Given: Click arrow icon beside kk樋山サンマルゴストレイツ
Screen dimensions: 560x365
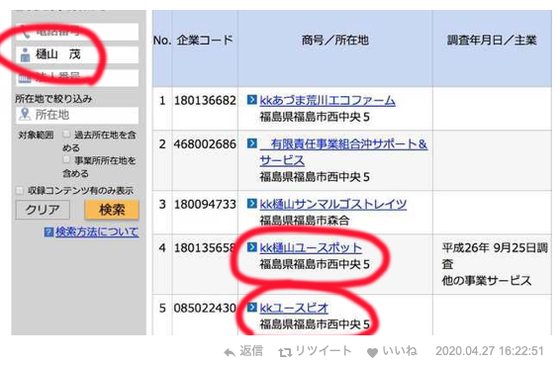Looking at the screenshot, I should (252, 204).
